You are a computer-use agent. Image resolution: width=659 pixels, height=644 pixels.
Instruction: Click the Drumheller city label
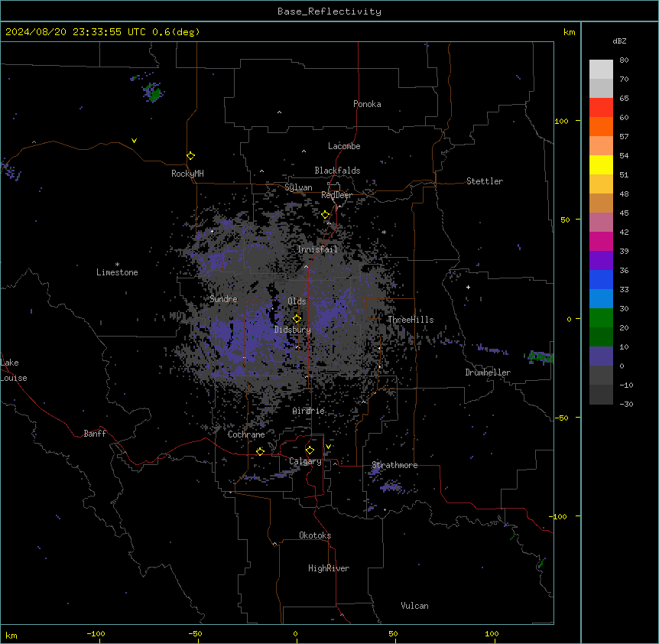point(488,372)
